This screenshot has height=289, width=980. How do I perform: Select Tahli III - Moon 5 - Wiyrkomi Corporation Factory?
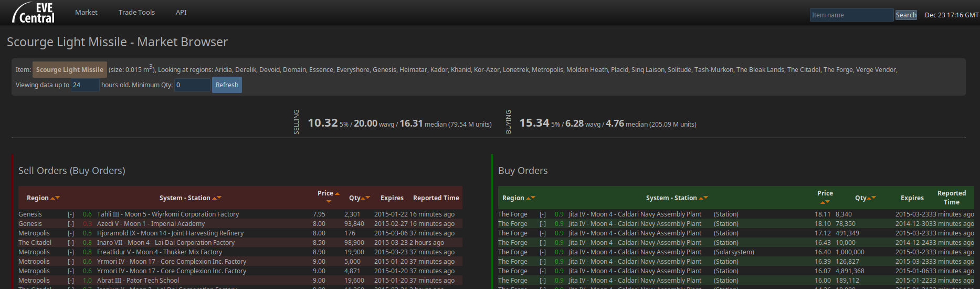pos(168,214)
